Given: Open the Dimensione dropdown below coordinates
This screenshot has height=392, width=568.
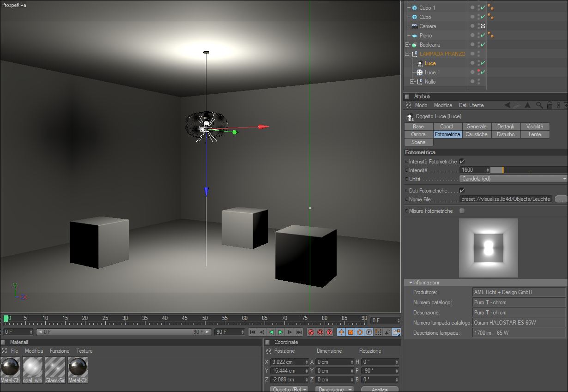Looking at the screenshot, I should 334,389.
